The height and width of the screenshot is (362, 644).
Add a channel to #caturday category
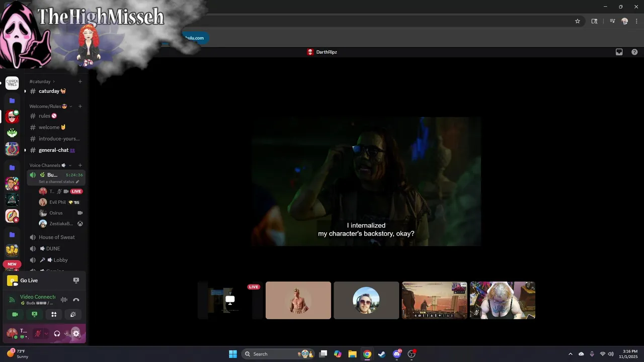click(80, 81)
